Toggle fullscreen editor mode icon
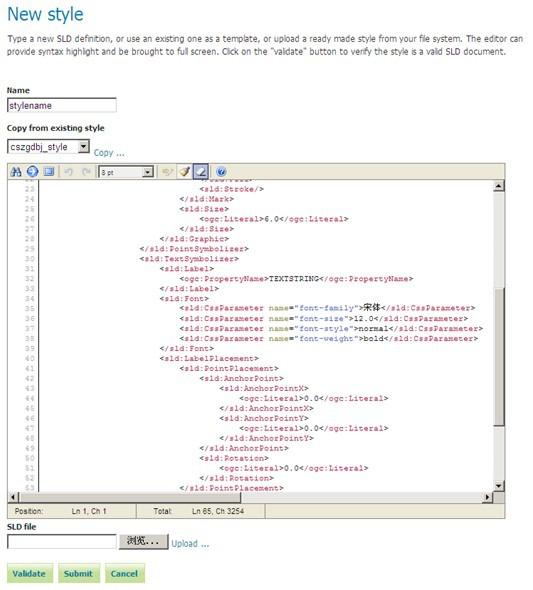533x590 pixels. point(49,172)
